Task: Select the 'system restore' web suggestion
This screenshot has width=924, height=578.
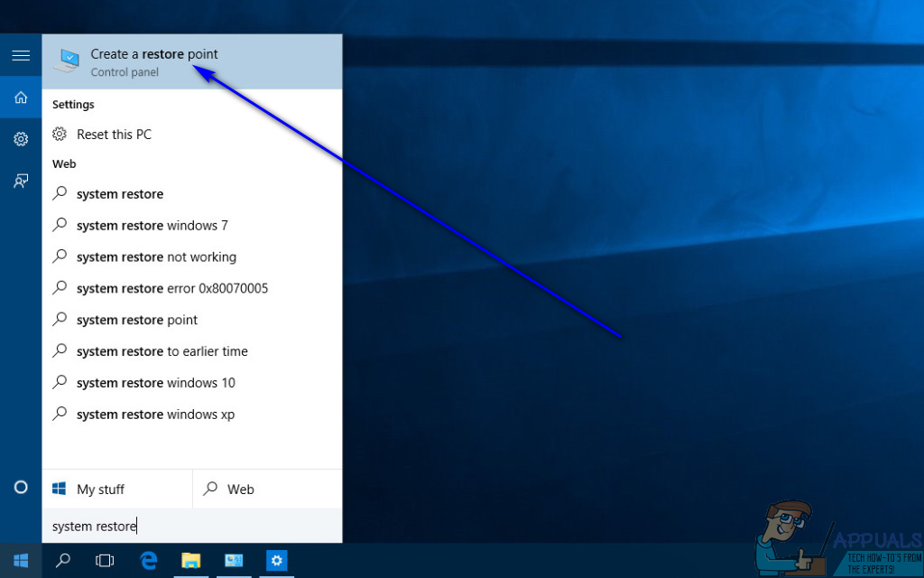Action: [x=192, y=194]
